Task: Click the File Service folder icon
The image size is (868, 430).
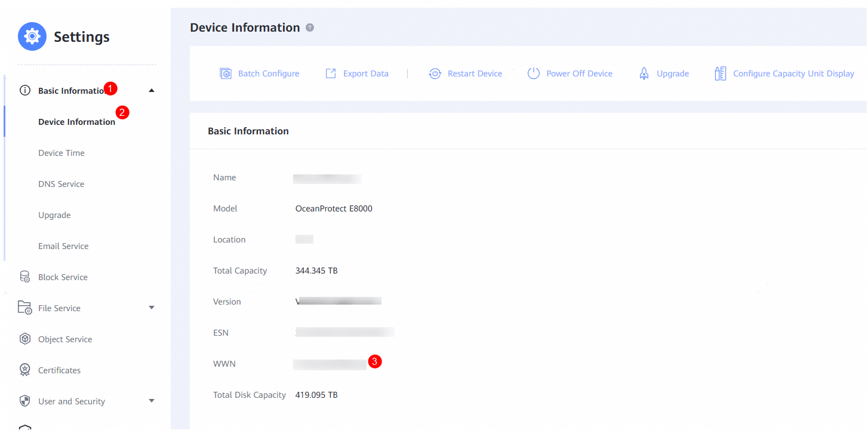Action: [25, 308]
